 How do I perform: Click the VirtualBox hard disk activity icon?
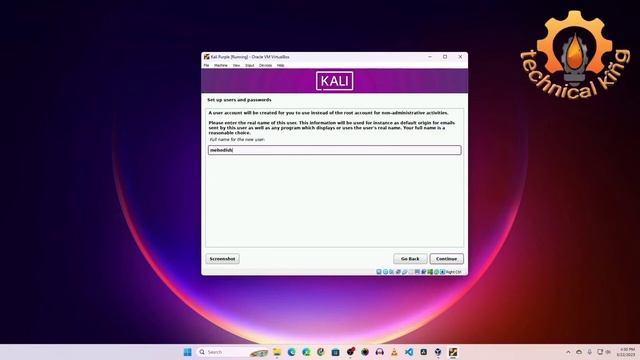click(x=379, y=272)
